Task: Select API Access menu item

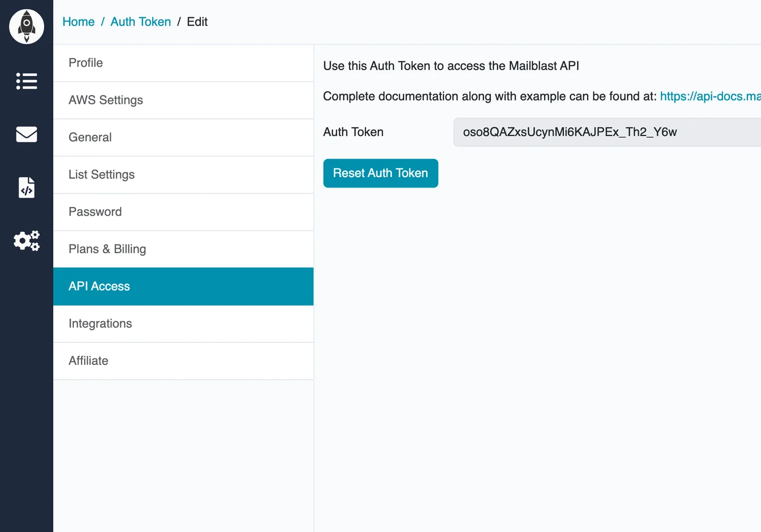Action: coord(184,286)
